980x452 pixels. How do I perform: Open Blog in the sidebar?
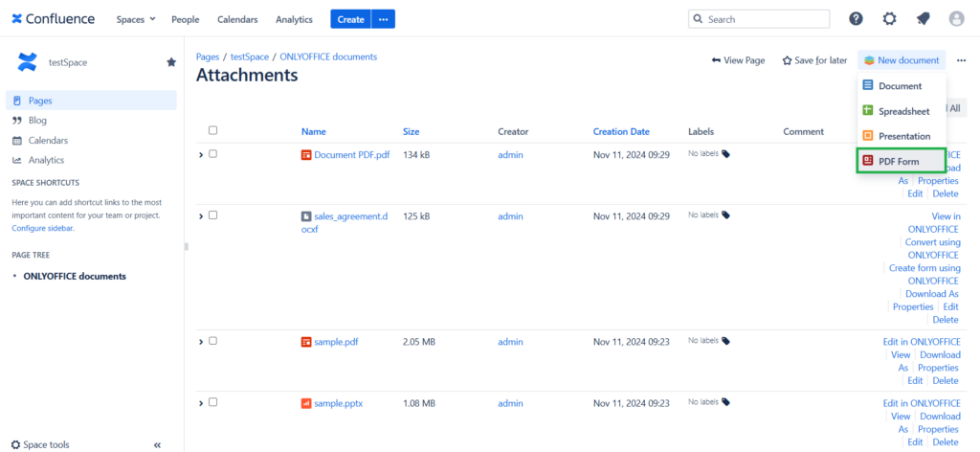[x=37, y=120]
